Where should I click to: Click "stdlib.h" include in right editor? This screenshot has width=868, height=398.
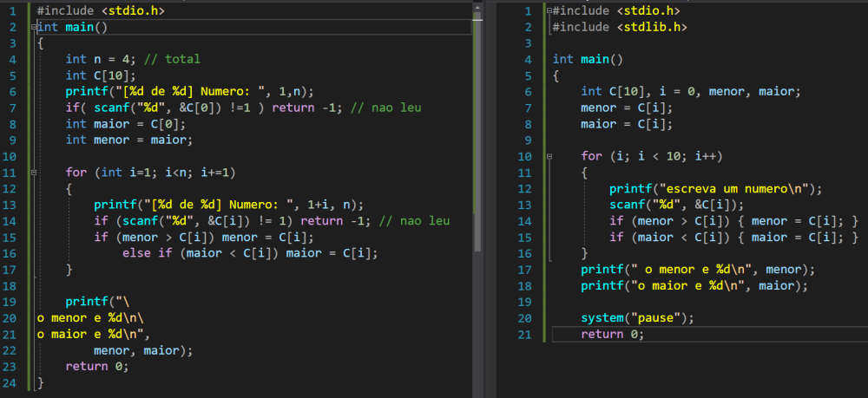point(653,27)
